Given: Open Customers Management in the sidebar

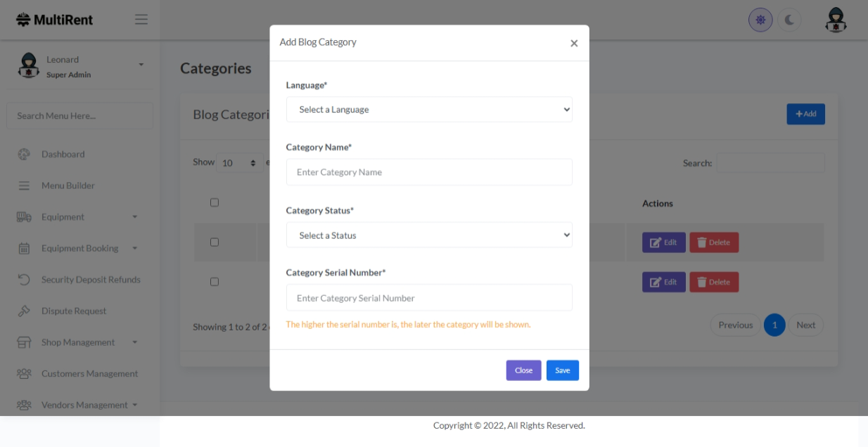Looking at the screenshot, I should click(x=89, y=374).
